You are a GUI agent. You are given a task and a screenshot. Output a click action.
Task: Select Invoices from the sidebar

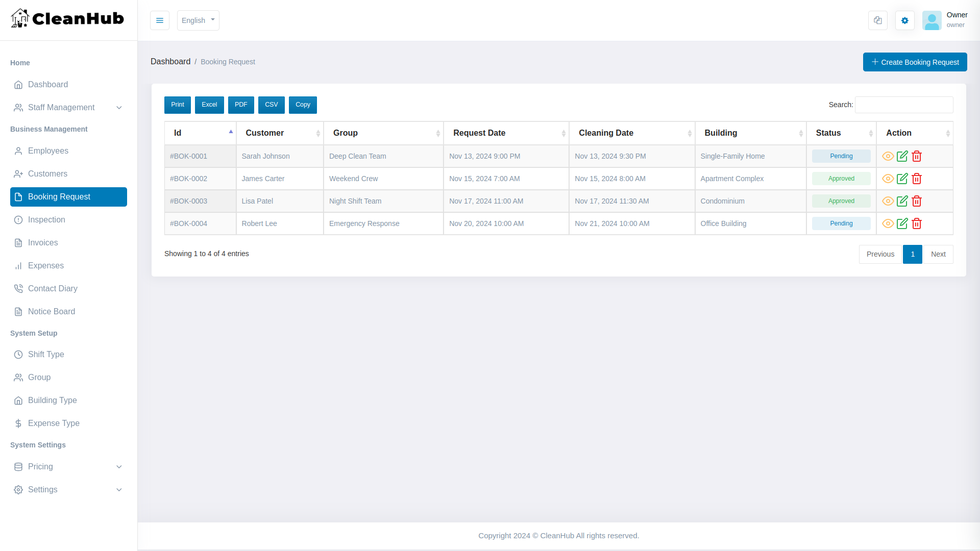43,242
